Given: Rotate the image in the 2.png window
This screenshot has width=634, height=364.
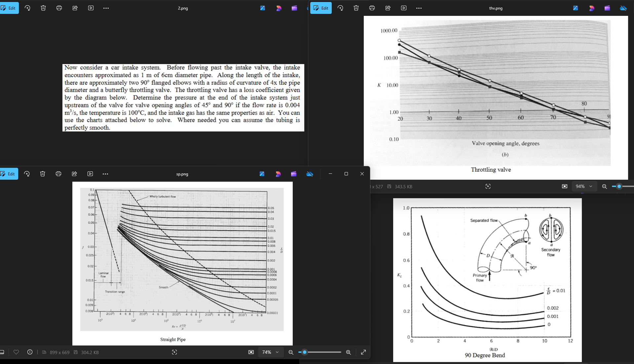Looking at the screenshot, I should click(27, 8).
